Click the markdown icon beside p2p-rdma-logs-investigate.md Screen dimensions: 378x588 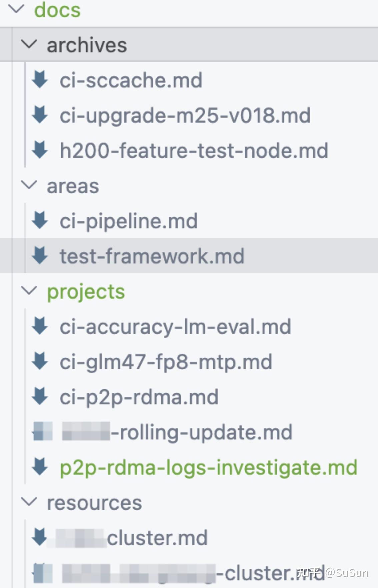[x=40, y=467]
